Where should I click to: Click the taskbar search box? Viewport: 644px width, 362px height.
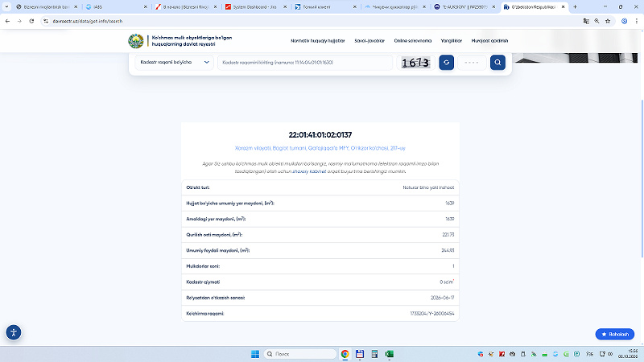tap(299, 354)
